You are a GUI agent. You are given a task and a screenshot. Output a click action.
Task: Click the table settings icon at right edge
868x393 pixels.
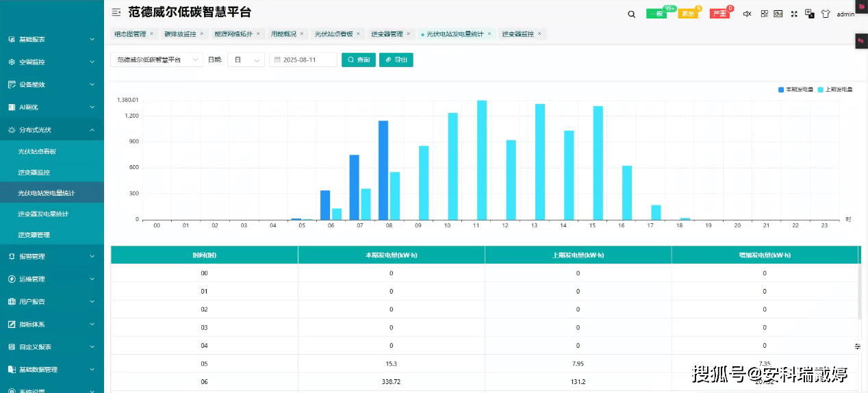[x=858, y=346]
